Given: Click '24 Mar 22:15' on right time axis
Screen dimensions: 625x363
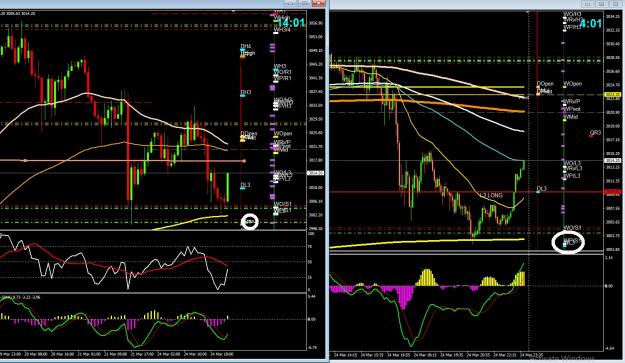Looking at the screenshot, I should click(x=505, y=355).
